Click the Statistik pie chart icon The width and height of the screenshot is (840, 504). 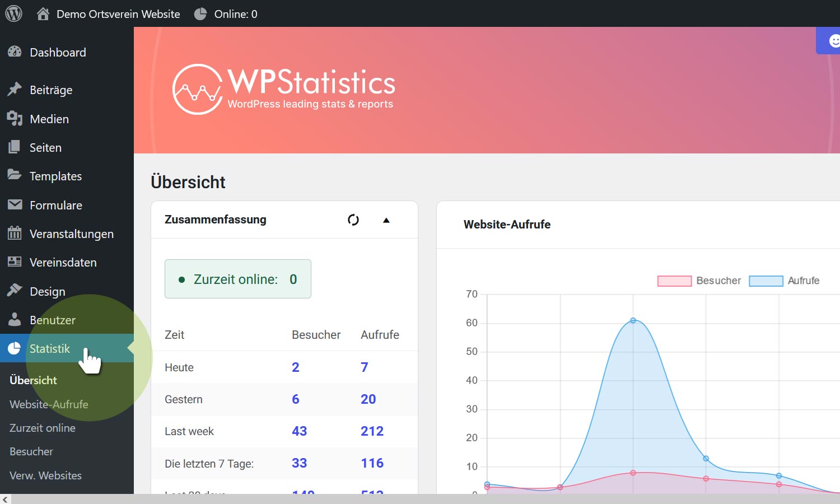point(15,348)
